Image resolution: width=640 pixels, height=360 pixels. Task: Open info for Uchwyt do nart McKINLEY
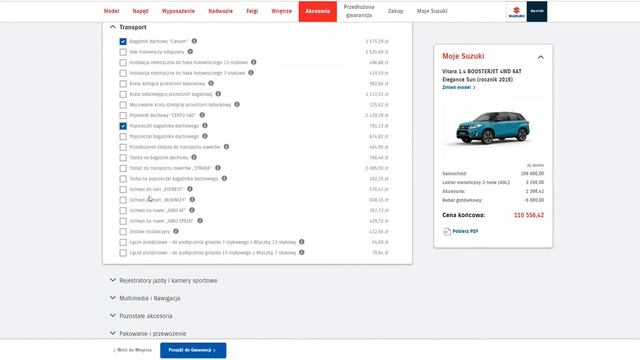click(192, 200)
